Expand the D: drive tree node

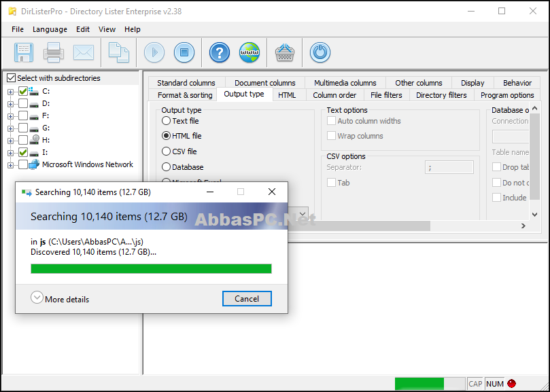(x=10, y=104)
